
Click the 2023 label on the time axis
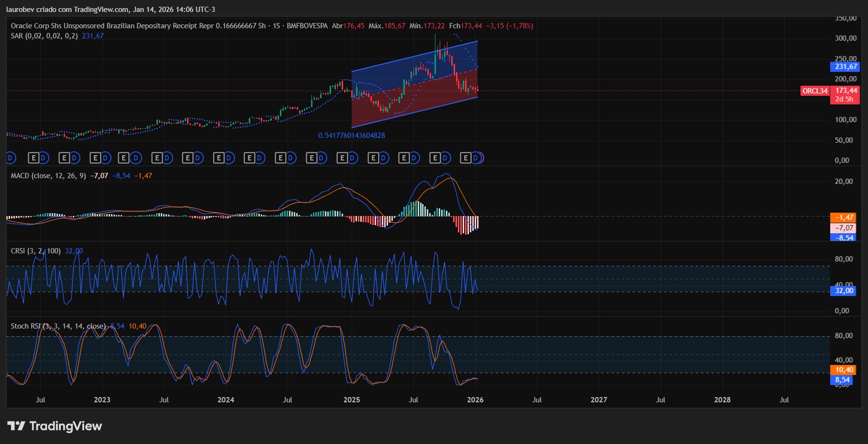point(102,399)
